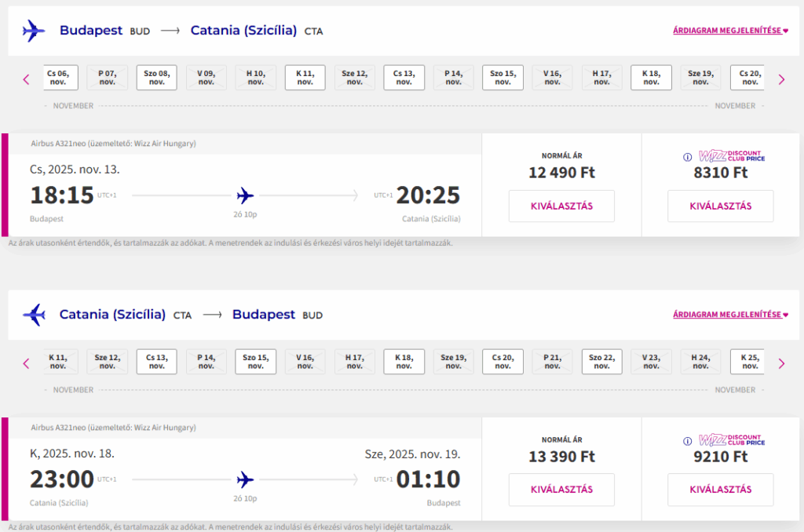
Task: Click the Budapest departure airplane icon
Action: pos(34,31)
